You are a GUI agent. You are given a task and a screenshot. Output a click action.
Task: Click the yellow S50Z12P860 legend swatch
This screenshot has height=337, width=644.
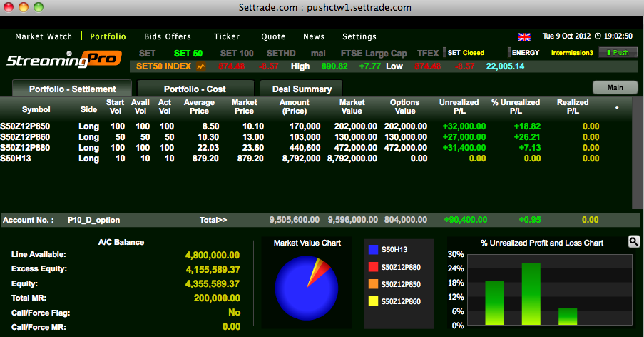point(373,301)
